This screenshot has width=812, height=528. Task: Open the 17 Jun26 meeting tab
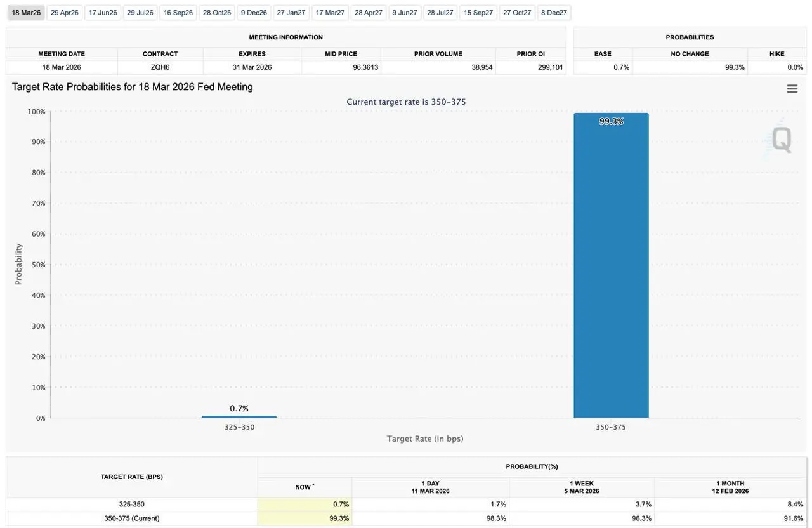(x=103, y=13)
